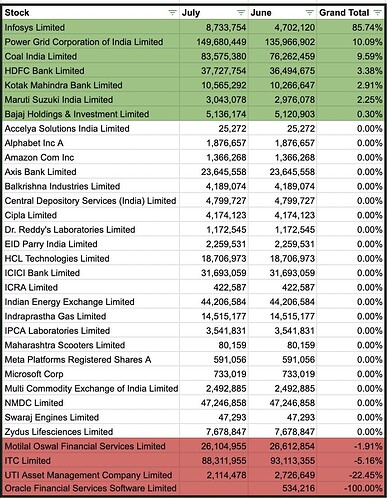Image resolution: width=388 pixels, height=499 pixels.
Task: Open the Grand Total column filter icon
Action: click(377, 13)
